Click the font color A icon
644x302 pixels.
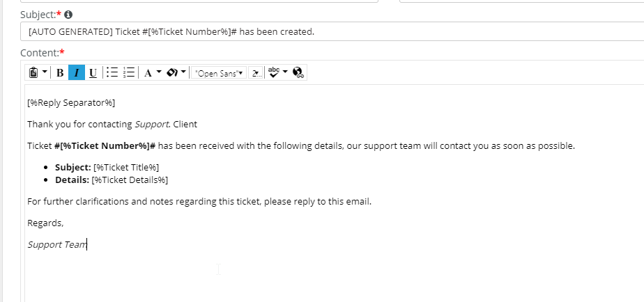(148, 73)
